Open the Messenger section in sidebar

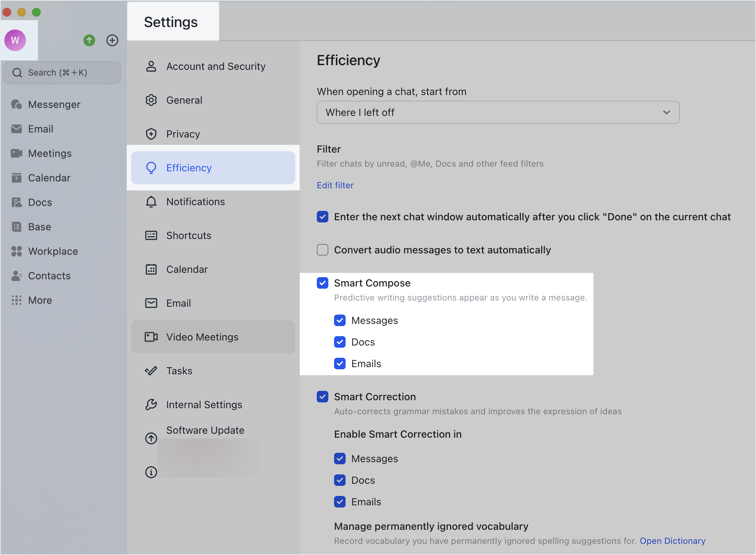54,104
